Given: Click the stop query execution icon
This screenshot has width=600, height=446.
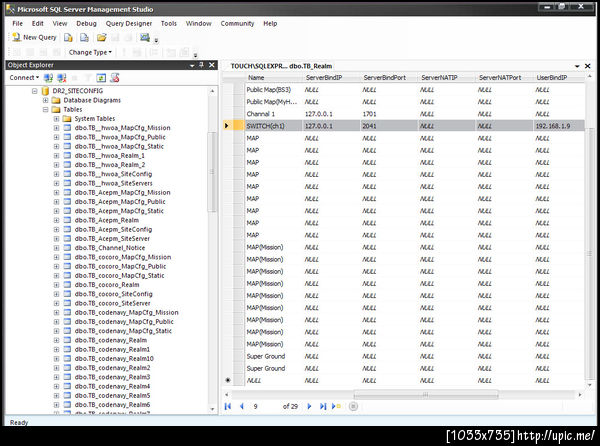Looking at the screenshot, I should (353, 406).
